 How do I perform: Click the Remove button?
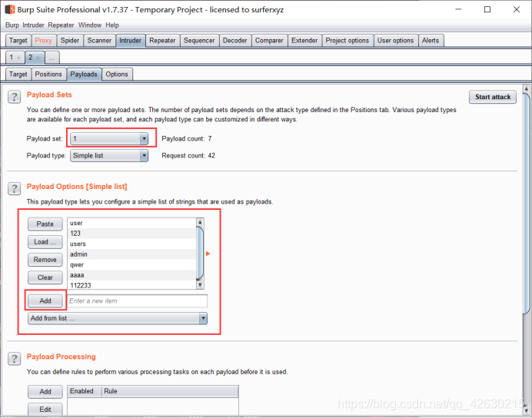45,260
